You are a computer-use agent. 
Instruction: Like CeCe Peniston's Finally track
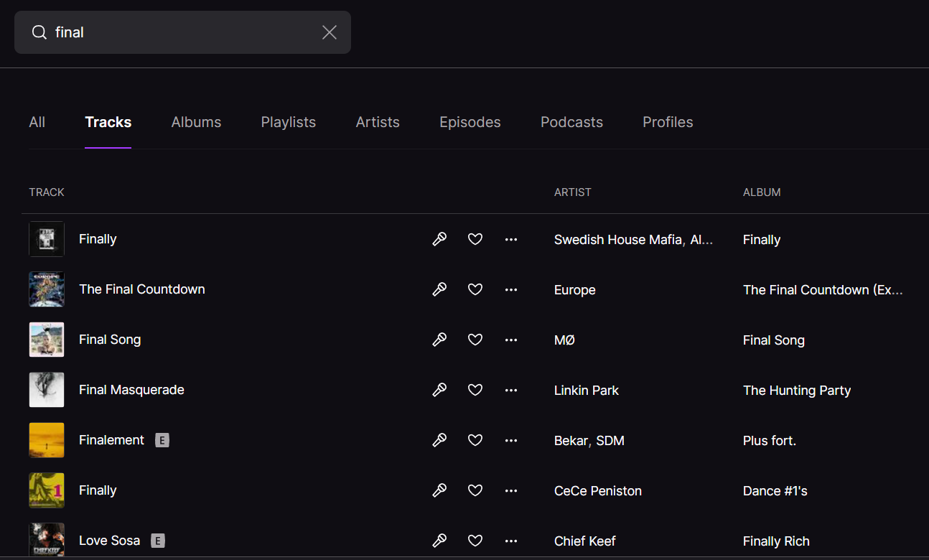pos(475,490)
